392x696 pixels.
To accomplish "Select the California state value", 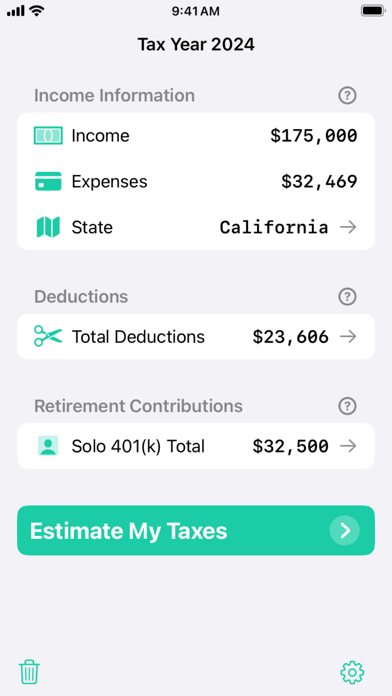I will pos(274,227).
